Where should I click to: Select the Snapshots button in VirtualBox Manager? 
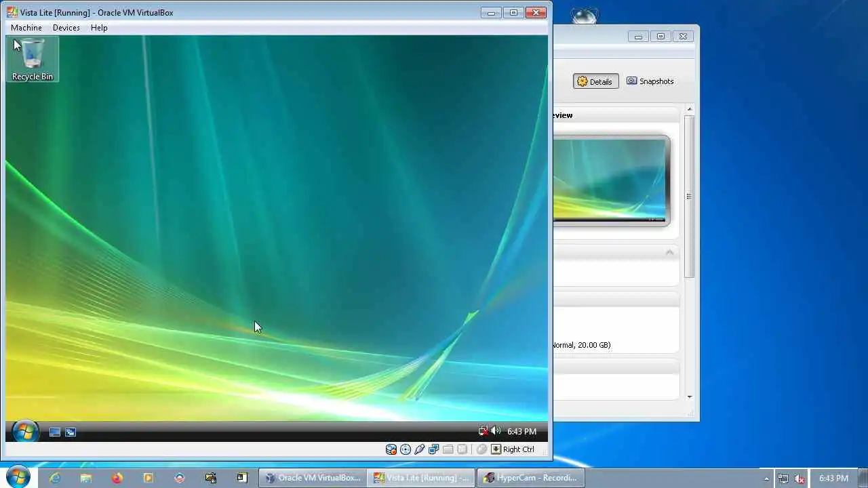[650, 81]
